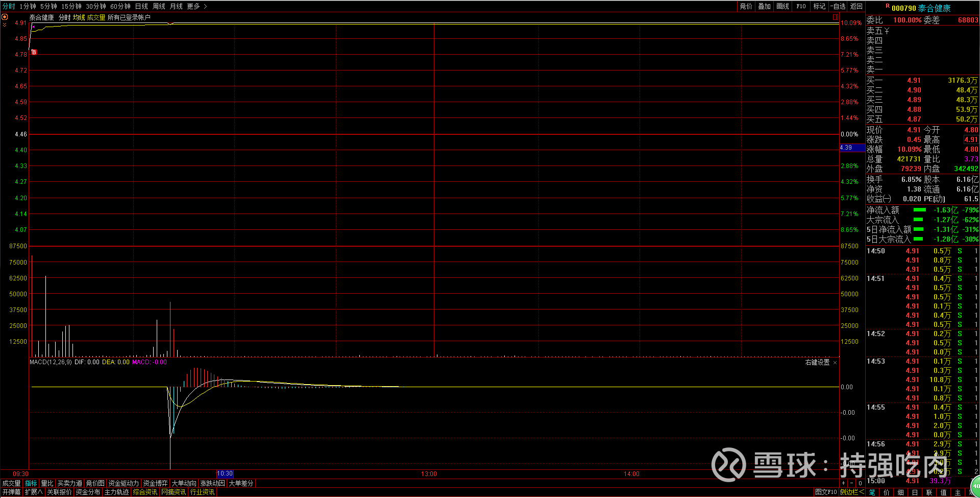The image size is (980, 498).
Task: Click the red circle icon beside 4.91
Action: pyautogui.click(x=5, y=17)
